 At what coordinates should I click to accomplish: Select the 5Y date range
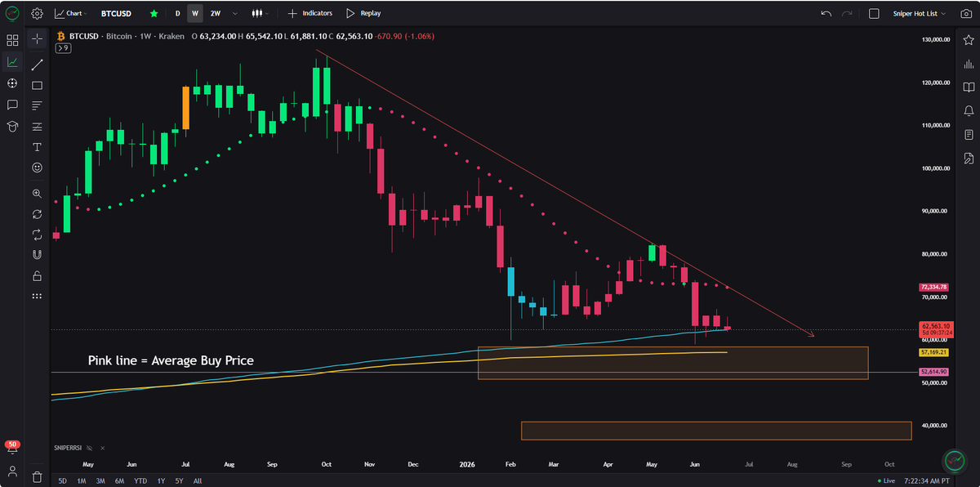[179, 480]
